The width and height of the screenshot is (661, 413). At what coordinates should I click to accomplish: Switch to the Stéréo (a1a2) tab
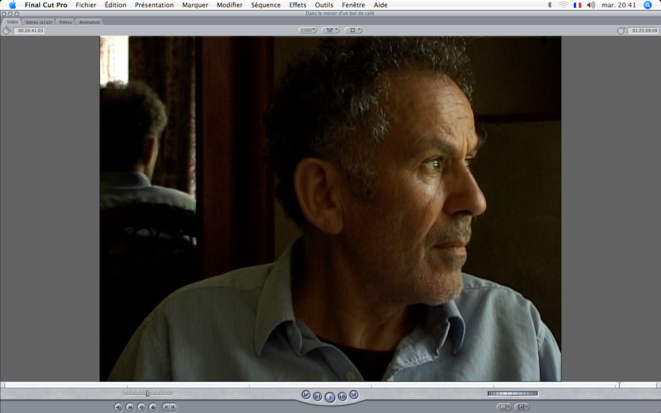[38, 22]
